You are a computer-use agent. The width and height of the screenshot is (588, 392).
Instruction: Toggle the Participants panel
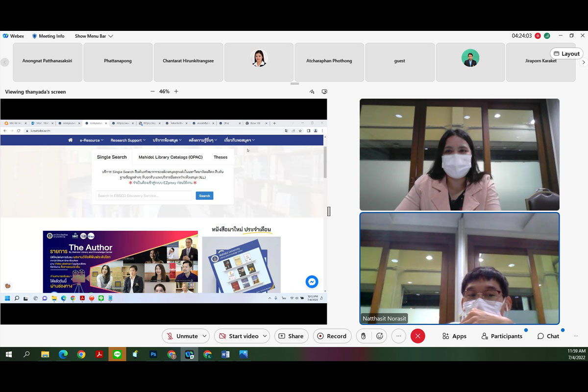tap(502, 336)
